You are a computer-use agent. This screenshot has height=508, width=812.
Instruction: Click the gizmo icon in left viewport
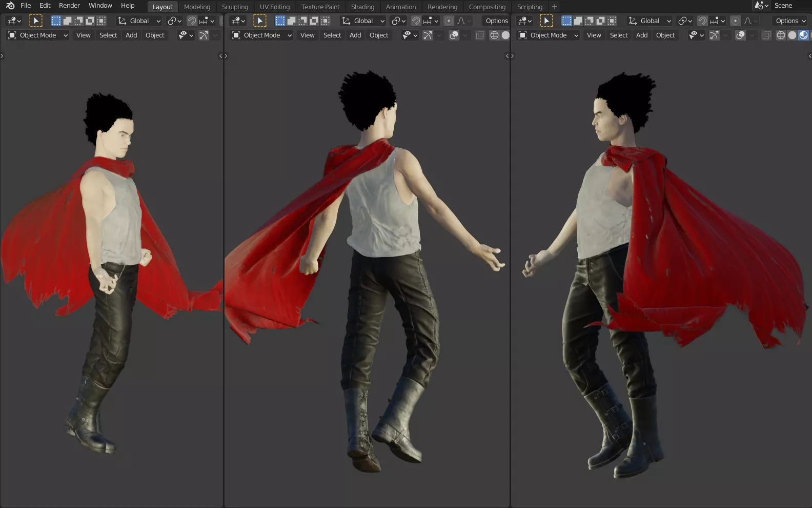[x=204, y=35]
